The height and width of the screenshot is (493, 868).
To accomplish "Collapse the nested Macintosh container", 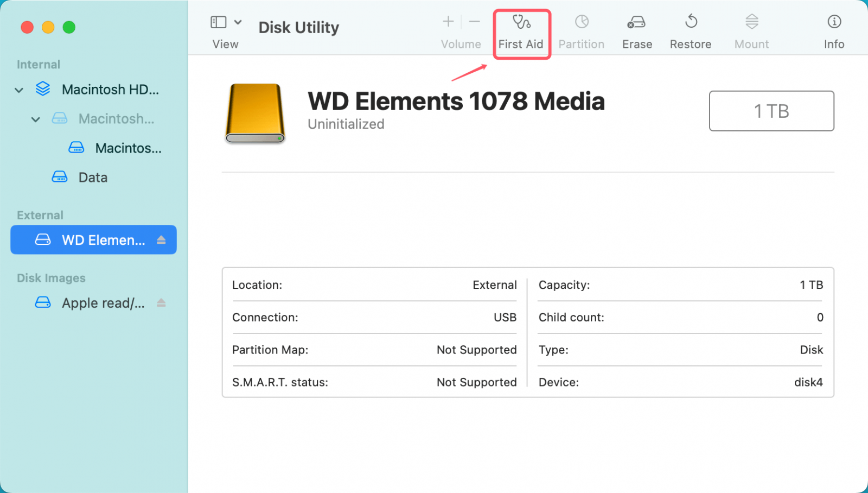I will tap(36, 119).
